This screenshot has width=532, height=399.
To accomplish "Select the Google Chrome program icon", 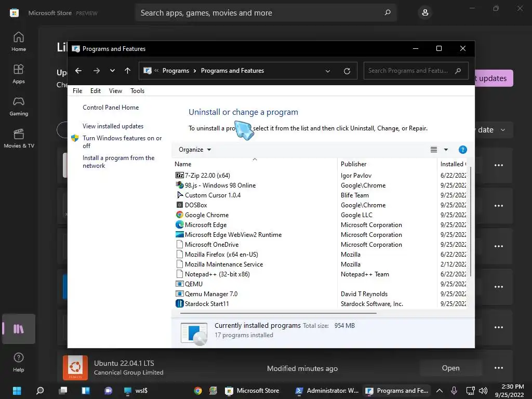I will [179, 215].
